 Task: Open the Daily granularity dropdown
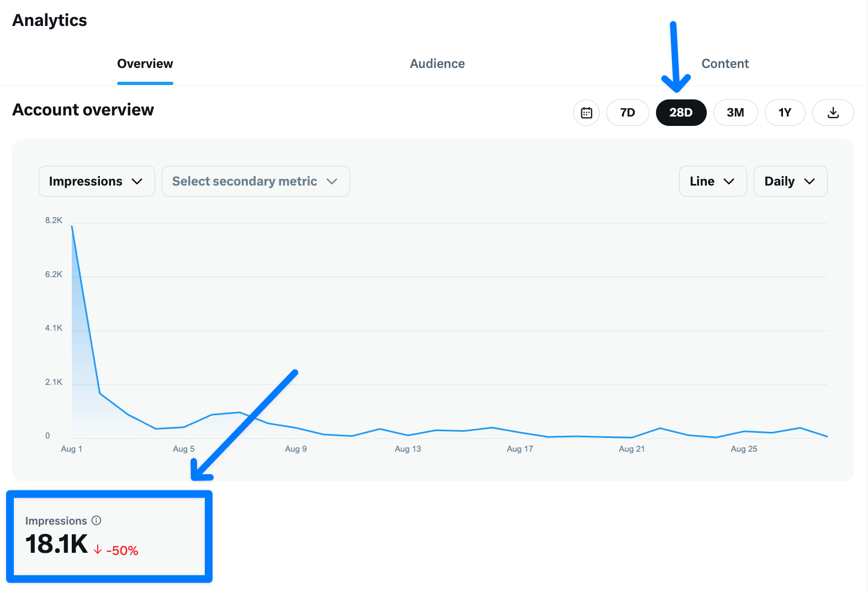(790, 181)
